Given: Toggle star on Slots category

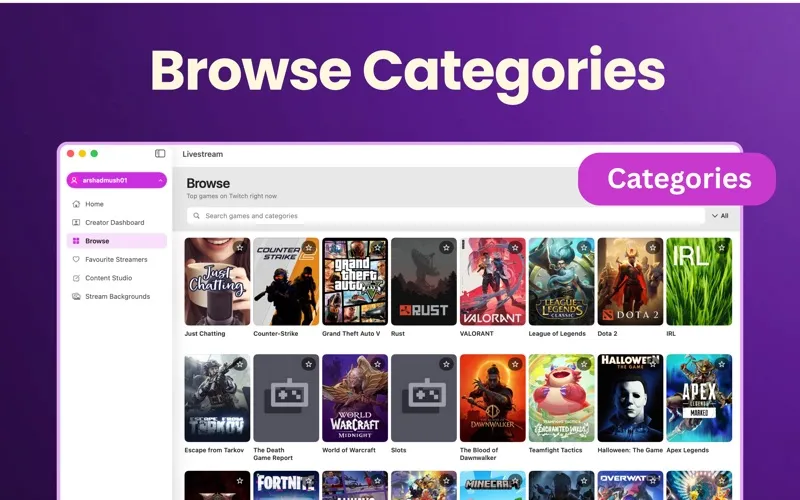Looking at the screenshot, I should (x=446, y=364).
